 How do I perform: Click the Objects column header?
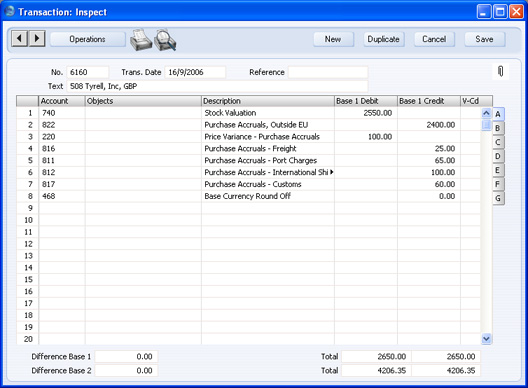143,101
